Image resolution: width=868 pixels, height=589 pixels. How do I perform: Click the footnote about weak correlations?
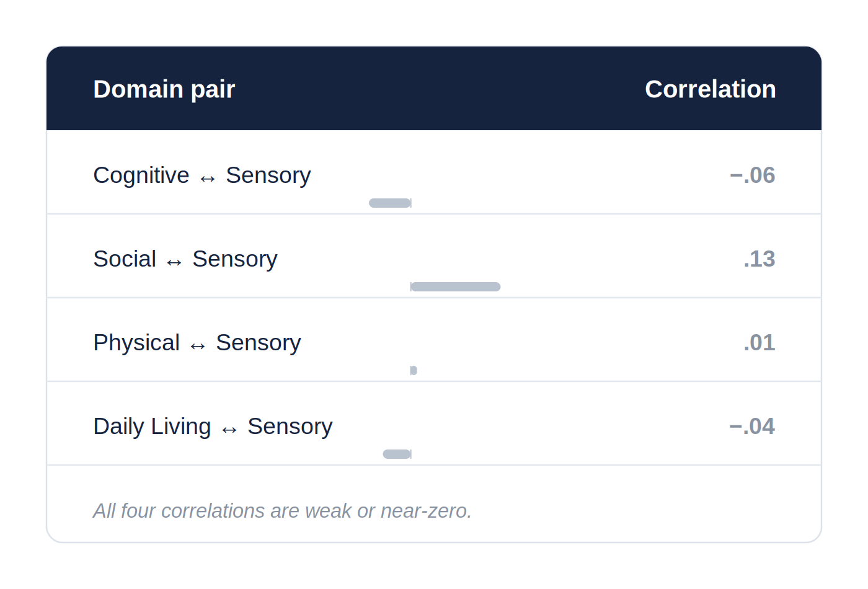point(283,511)
